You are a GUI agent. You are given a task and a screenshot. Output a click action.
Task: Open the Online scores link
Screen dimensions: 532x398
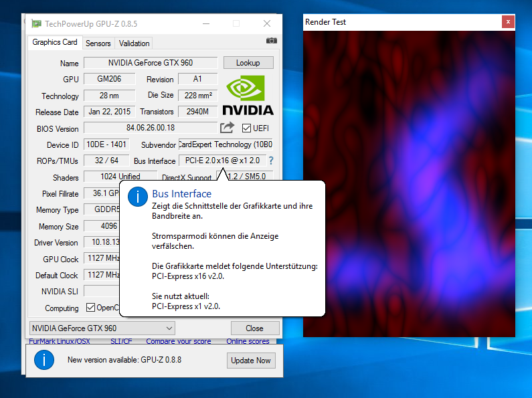point(248,341)
